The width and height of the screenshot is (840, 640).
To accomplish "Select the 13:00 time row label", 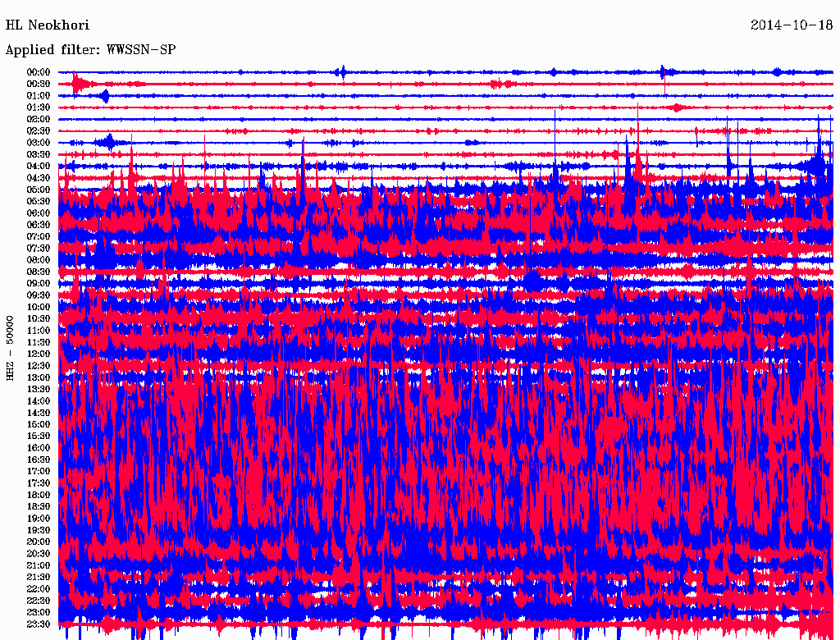I will [39, 378].
